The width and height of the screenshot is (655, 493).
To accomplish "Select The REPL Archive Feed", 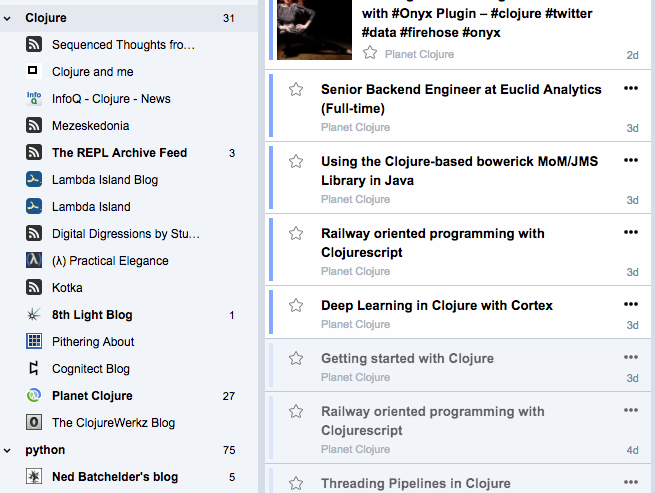I will click(119, 153).
